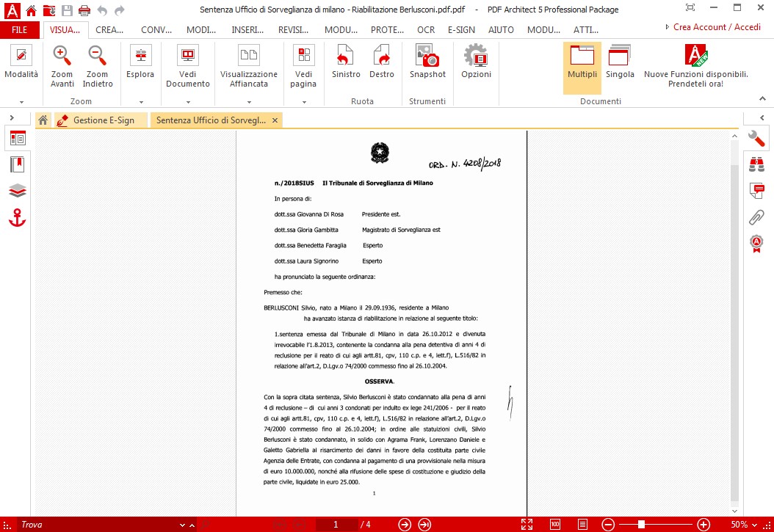The image size is (774, 532).
Task: Go to next page arrow
Action: pyautogui.click(x=405, y=525)
